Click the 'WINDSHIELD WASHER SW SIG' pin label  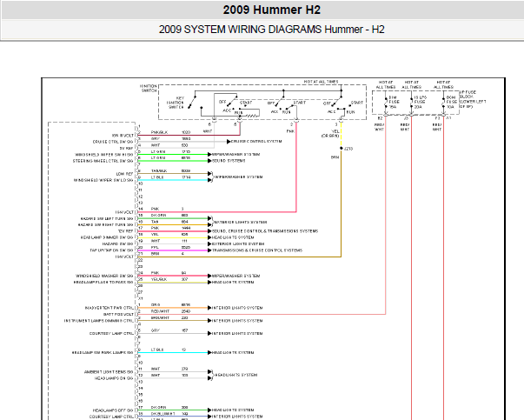104,277
